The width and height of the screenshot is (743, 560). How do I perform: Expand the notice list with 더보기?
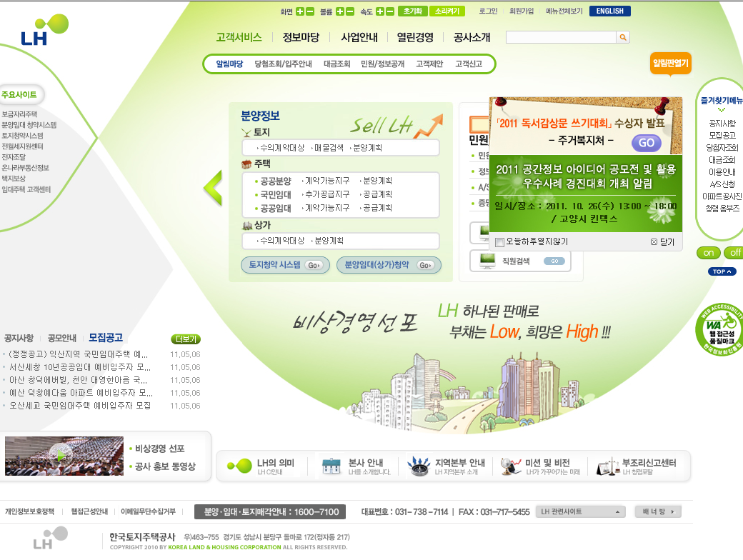pos(186,339)
